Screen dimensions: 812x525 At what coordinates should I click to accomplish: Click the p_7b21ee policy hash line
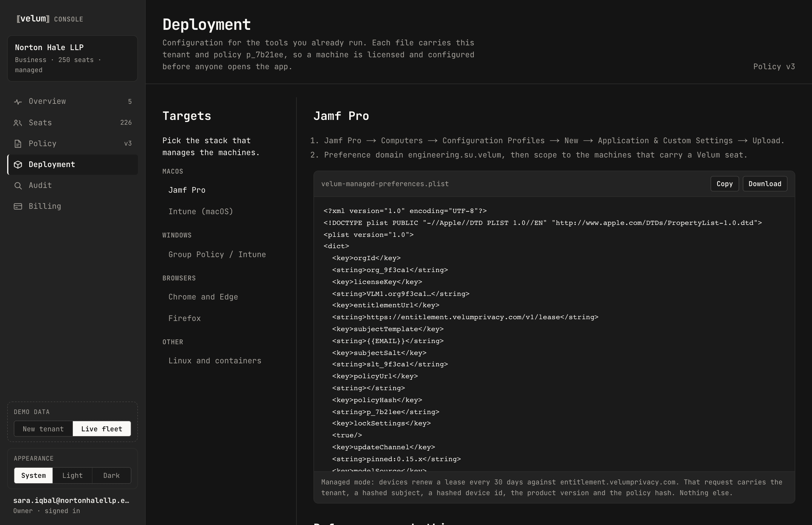(x=385, y=412)
